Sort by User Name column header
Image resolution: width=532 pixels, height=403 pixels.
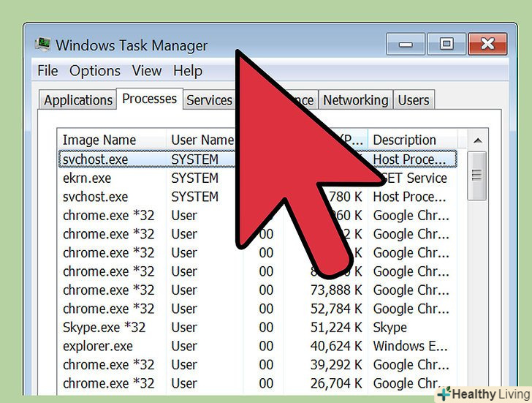point(202,140)
